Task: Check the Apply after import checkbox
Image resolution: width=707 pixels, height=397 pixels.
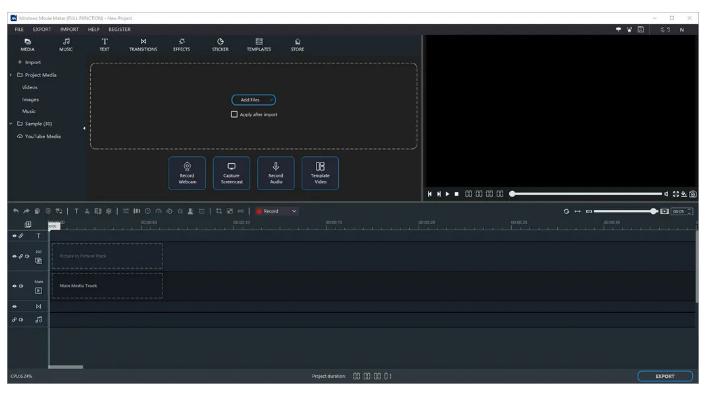Action: coord(234,115)
